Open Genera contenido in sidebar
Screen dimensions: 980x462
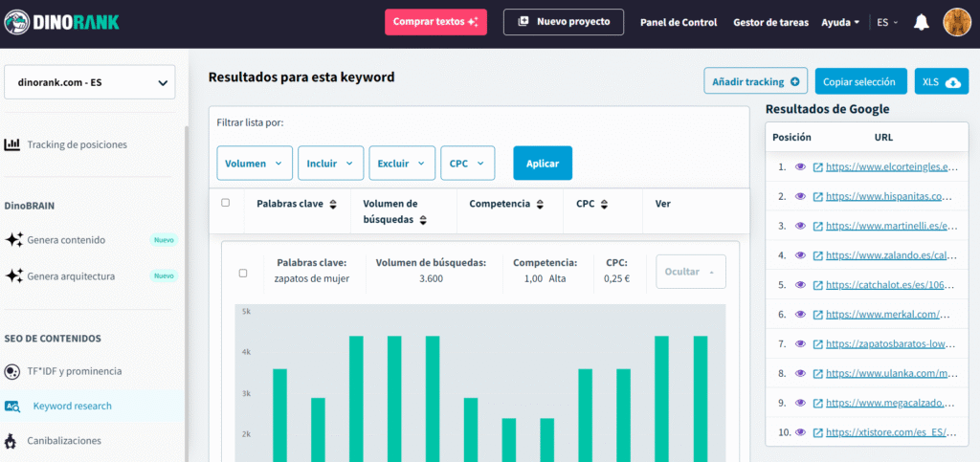tap(66, 240)
